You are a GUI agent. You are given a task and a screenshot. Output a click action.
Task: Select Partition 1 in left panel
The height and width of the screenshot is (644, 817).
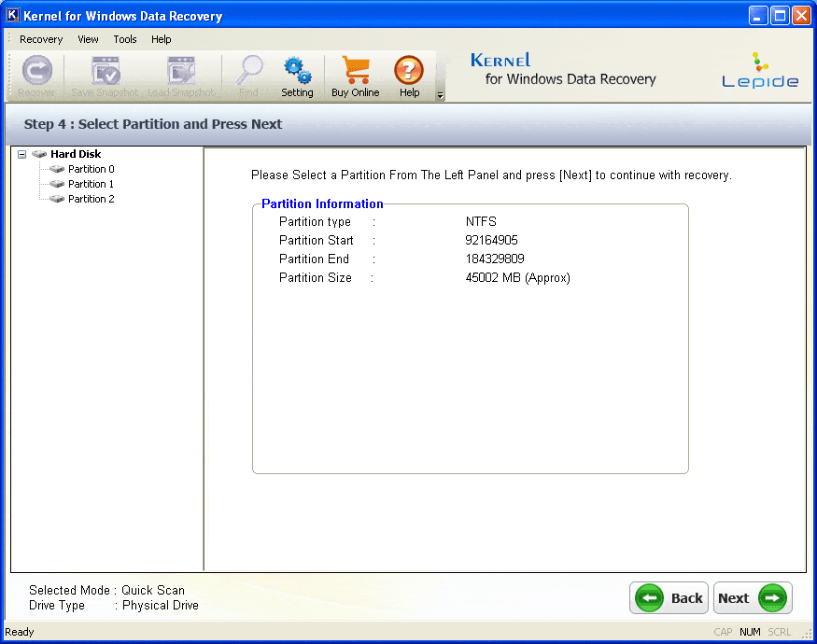91,184
